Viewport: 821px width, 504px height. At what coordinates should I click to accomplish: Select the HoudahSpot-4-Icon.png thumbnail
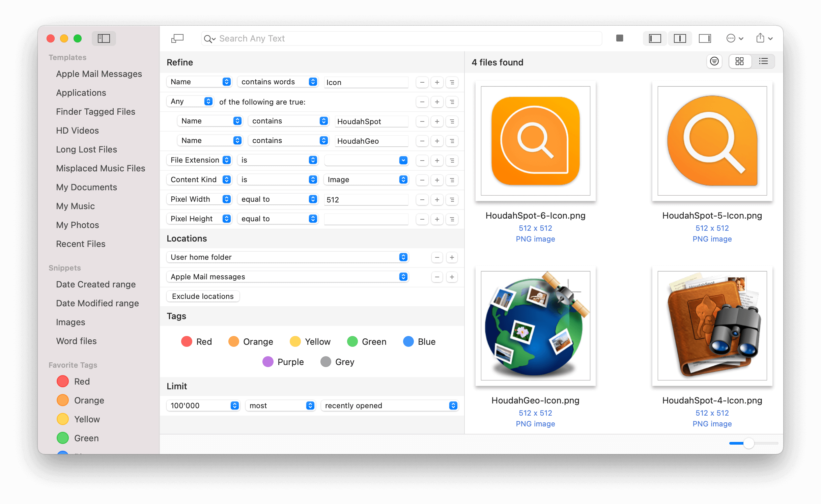(712, 326)
